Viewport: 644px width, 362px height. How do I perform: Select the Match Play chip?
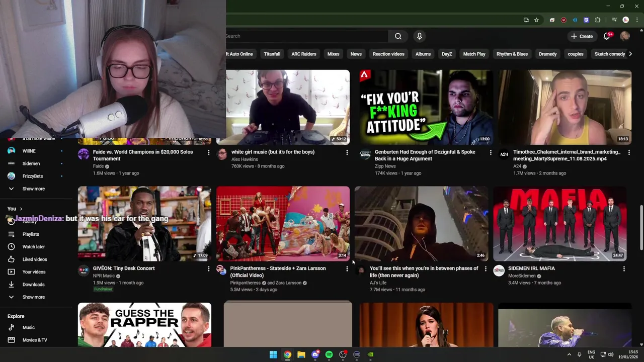click(x=474, y=54)
